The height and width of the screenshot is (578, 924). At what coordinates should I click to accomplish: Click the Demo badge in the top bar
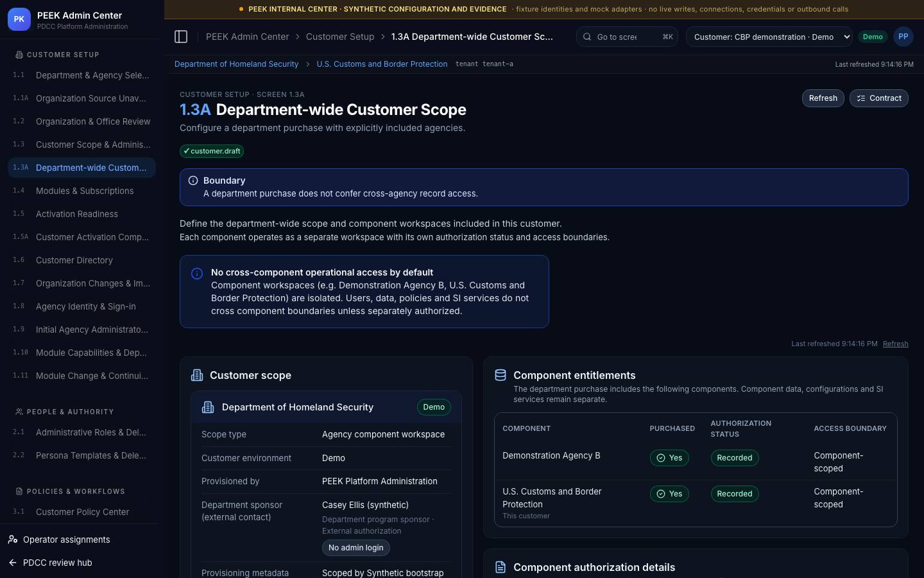873,37
